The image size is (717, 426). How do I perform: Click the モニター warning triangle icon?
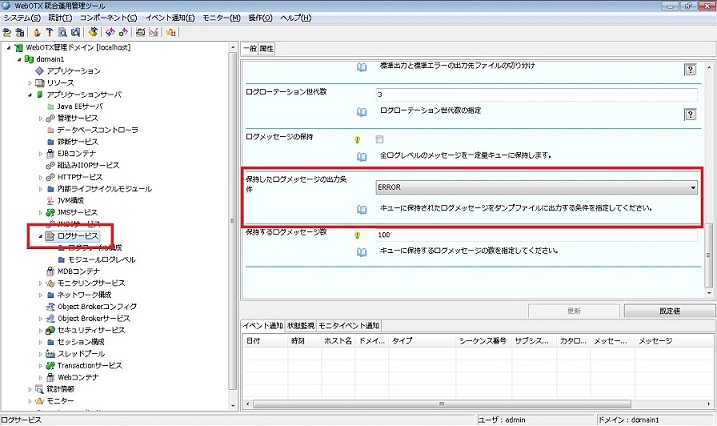(40, 401)
